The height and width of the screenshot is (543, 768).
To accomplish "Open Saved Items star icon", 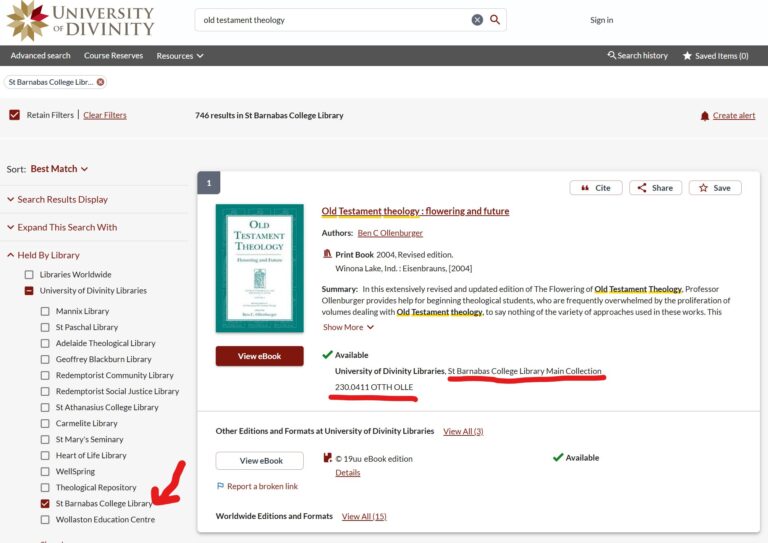I will pos(687,56).
